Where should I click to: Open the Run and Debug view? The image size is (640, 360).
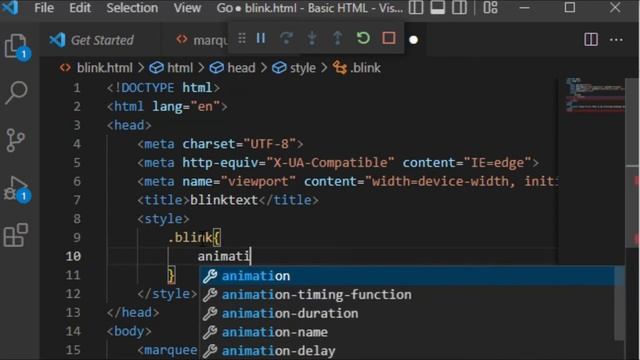pyautogui.click(x=16, y=189)
